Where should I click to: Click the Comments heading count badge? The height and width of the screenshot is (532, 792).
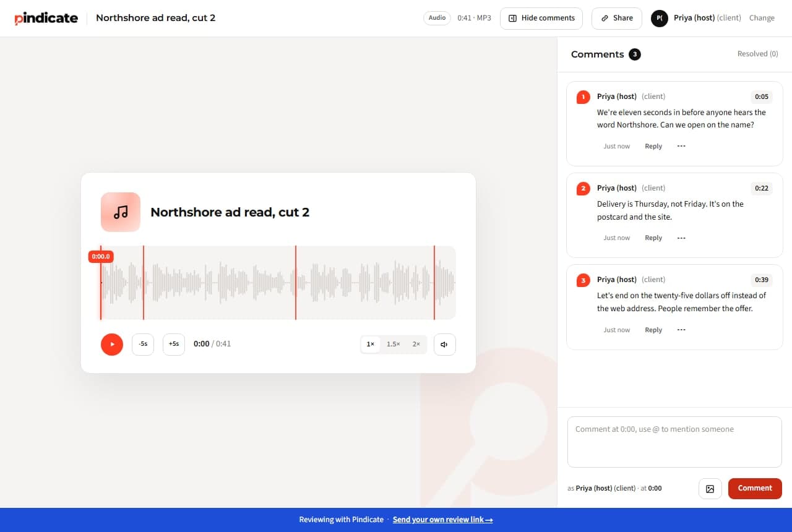[635, 54]
